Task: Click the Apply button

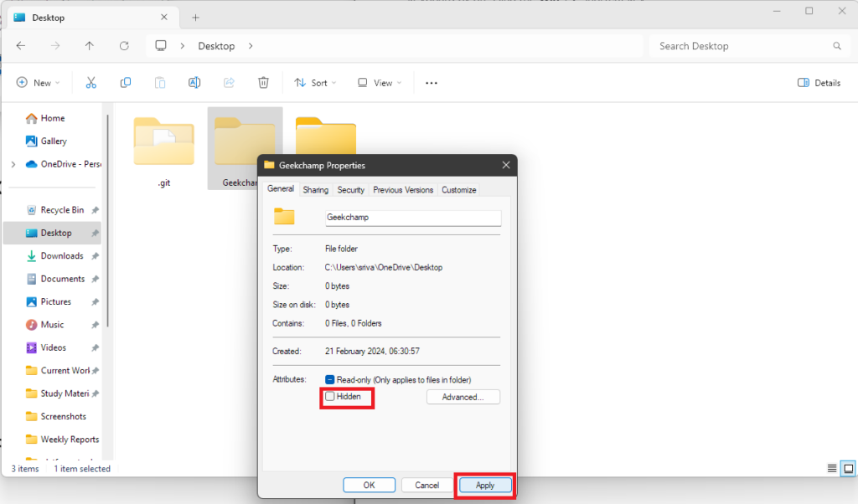Action: point(484,485)
